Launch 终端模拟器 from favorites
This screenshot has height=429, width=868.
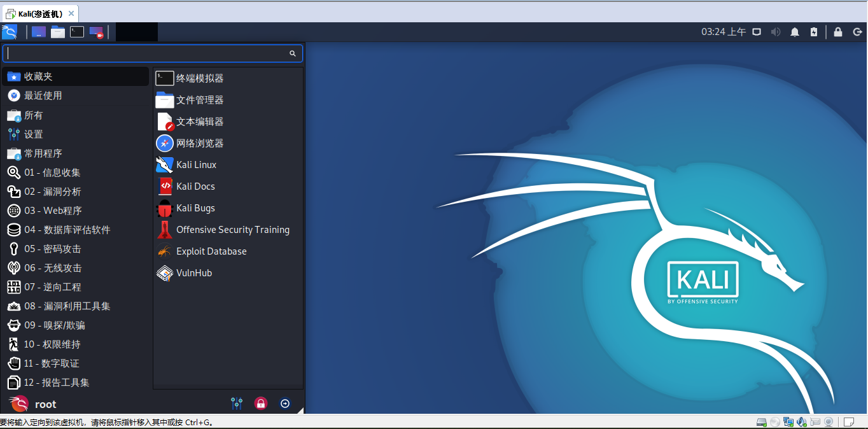click(x=228, y=78)
